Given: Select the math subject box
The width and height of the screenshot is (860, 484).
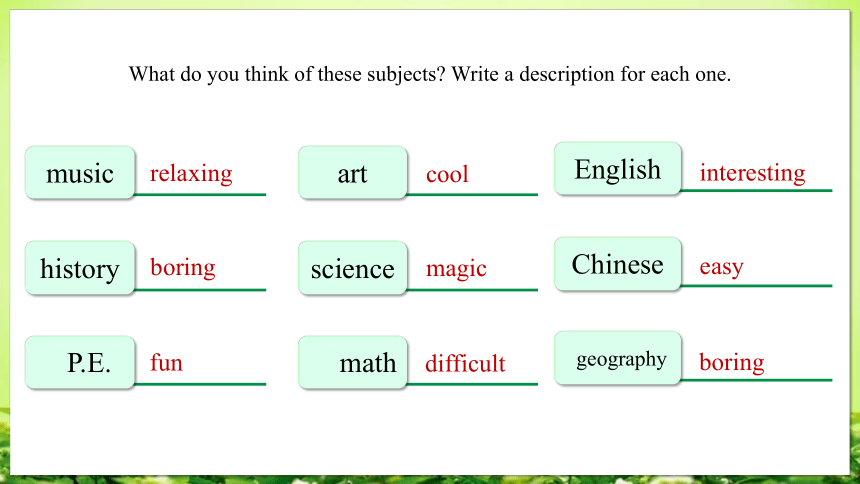Looking at the screenshot, I should click(x=353, y=363).
